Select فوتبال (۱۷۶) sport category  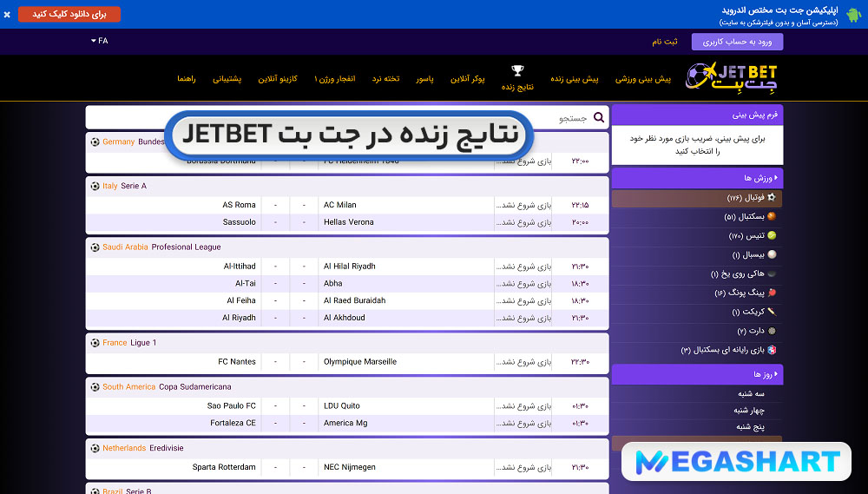click(697, 198)
